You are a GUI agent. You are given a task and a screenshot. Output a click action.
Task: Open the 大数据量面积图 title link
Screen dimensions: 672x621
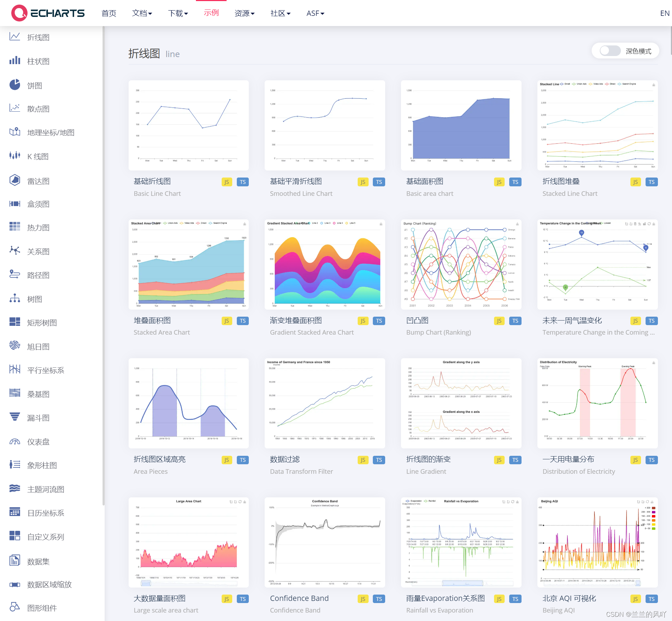pyautogui.click(x=160, y=598)
